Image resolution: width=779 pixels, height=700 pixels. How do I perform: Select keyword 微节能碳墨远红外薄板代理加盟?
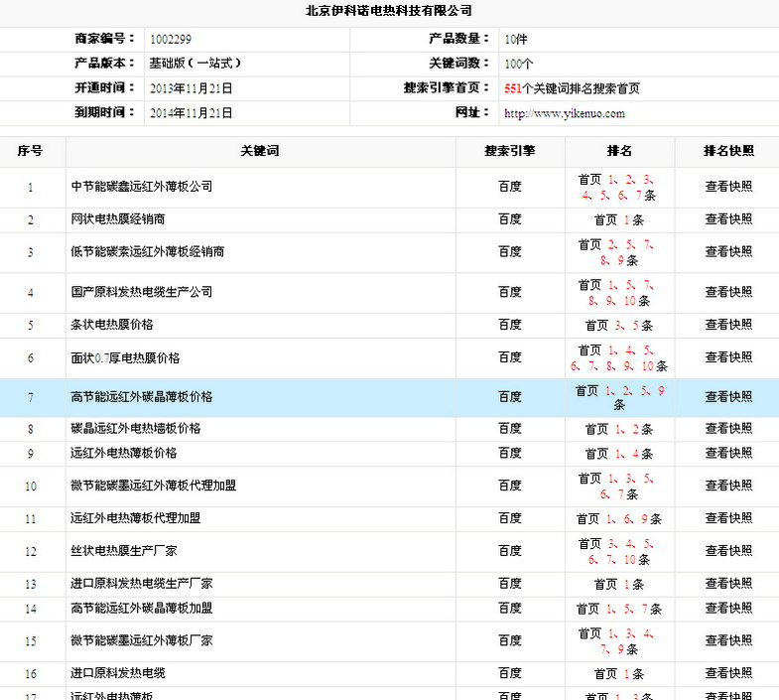[x=153, y=486]
